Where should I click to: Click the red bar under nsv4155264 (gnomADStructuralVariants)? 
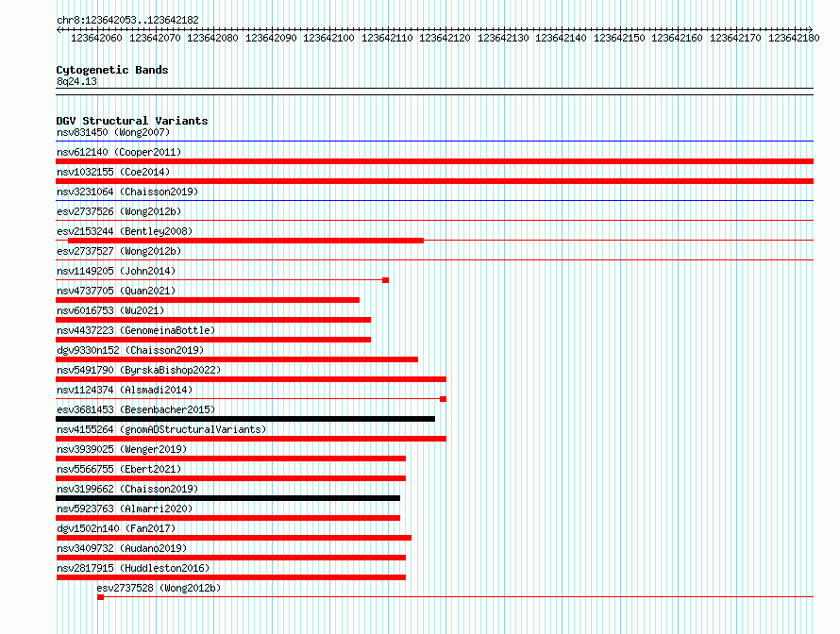(251, 439)
